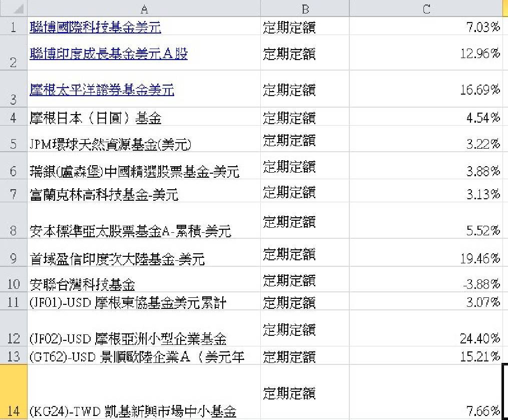
Task: Select row header 3
Action: click(x=14, y=89)
